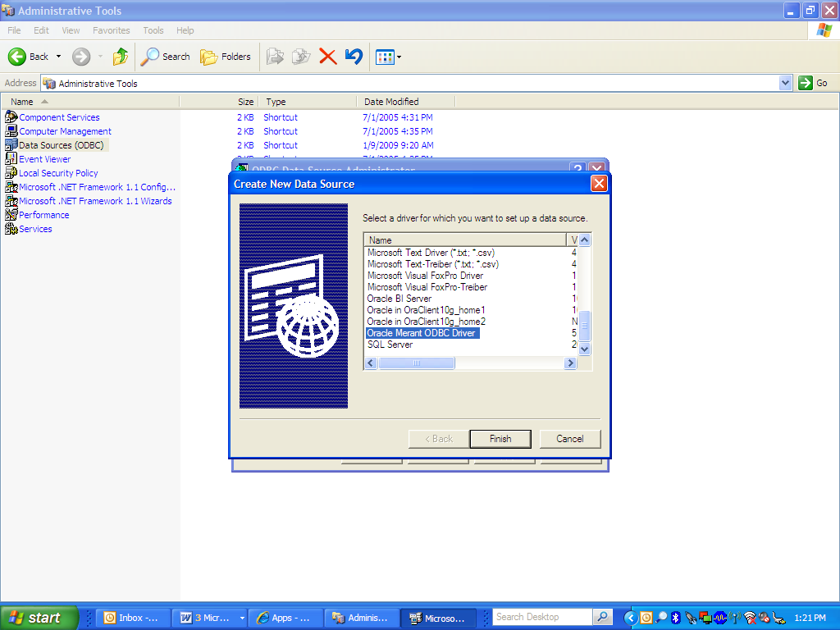Open the Search pane from the toolbar
Viewport: 840px width, 630px height.
point(165,57)
